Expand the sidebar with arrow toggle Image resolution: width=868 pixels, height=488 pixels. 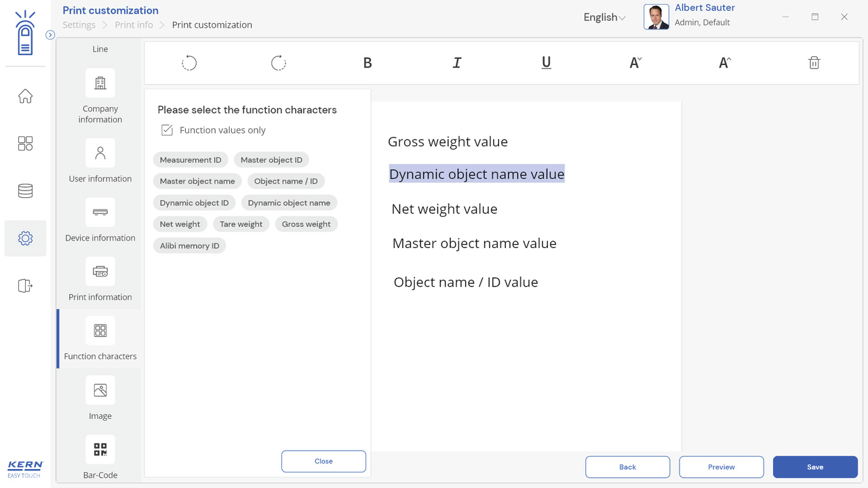click(50, 35)
